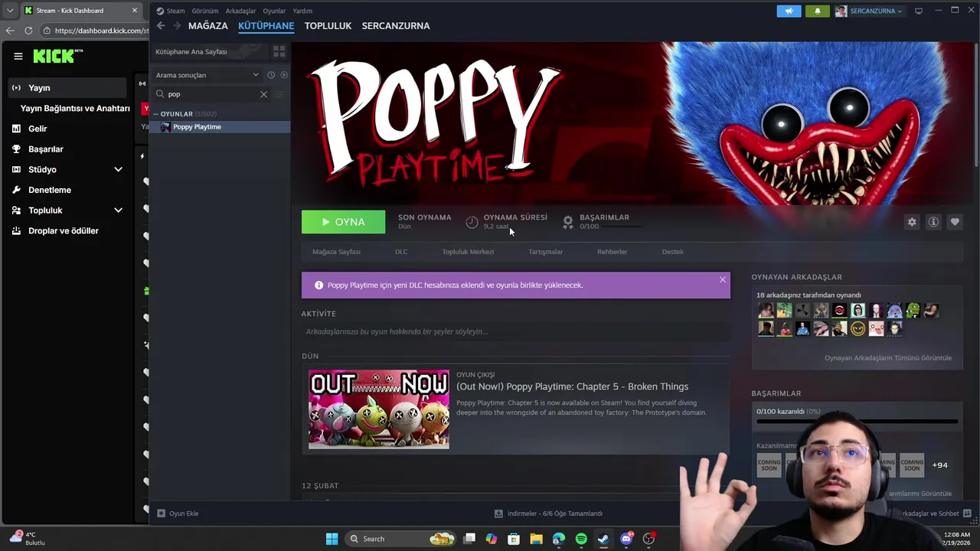
Task: Dismiss the new DLC notification banner
Action: [x=722, y=280]
